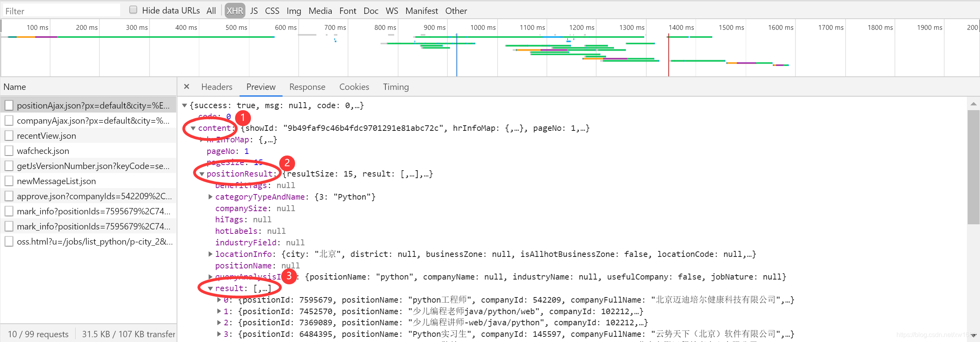Select recentView.json file icon
The image size is (980, 342).
9,136
